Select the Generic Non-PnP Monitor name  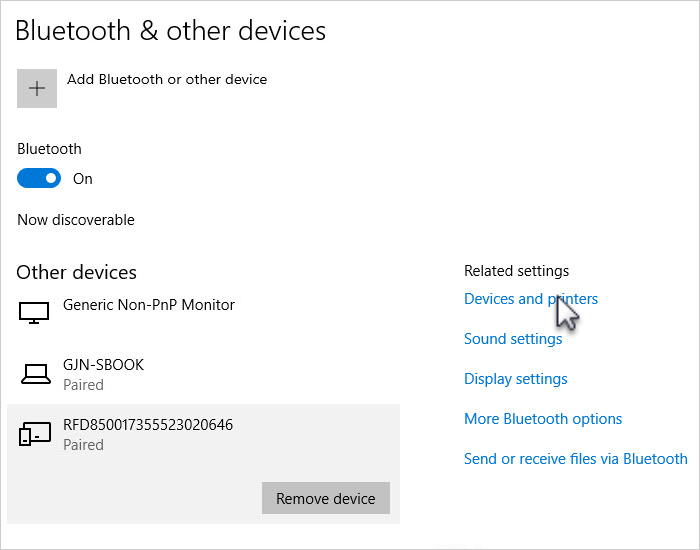[x=149, y=305]
